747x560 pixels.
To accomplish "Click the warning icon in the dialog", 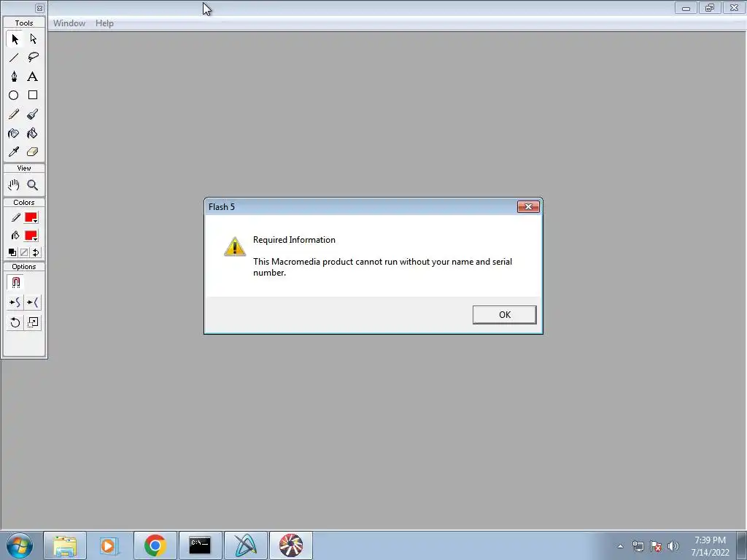I will click(235, 246).
